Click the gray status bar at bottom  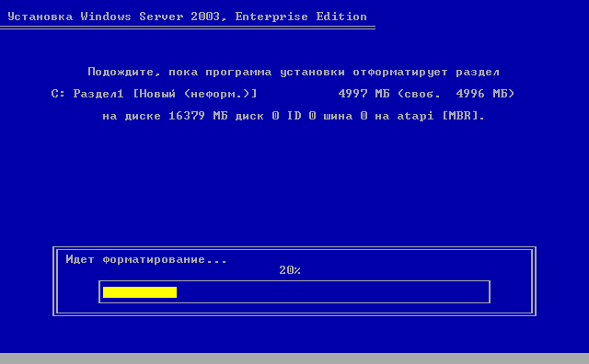click(x=294, y=358)
